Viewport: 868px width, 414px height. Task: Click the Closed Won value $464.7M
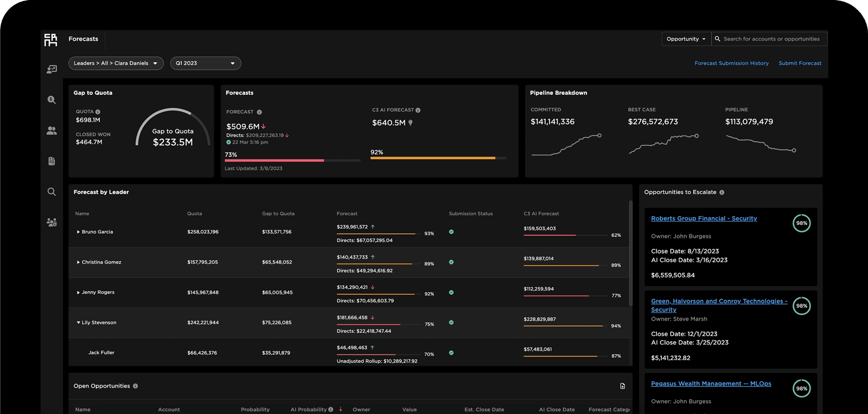pyautogui.click(x=89, y=142)
